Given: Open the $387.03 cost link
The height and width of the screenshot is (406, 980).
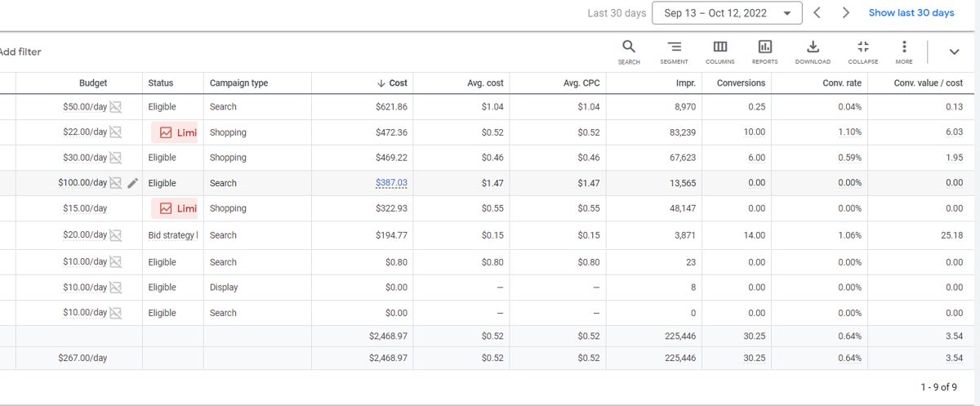Looking at the screenshot, I should click(391, 183).
